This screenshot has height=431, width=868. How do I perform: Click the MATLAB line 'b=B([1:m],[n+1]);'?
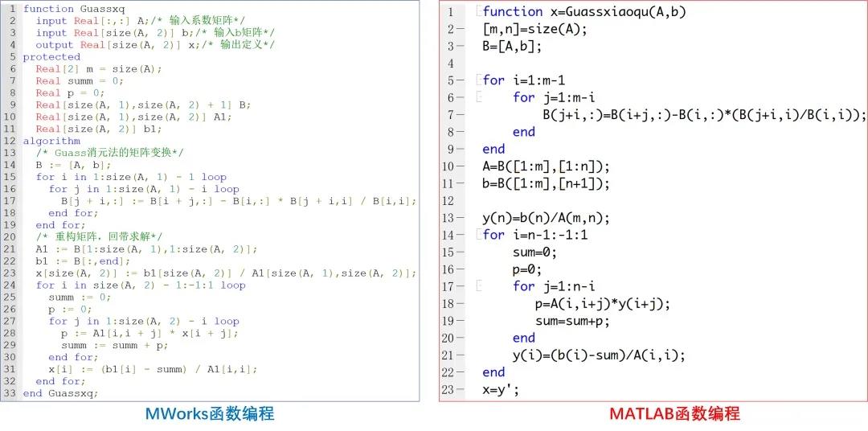(546, 183)
